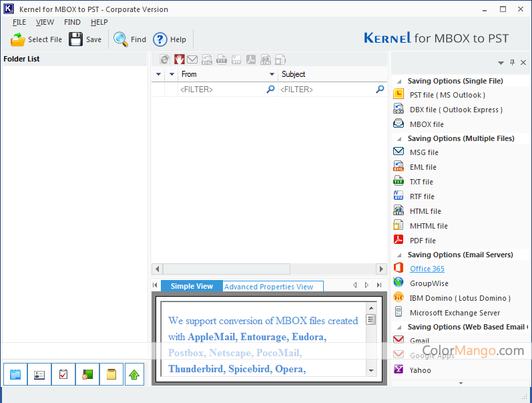Click the Subject filter input field
Image resolution: width=532 pixels, height=403 pixels.
[326, 90]
